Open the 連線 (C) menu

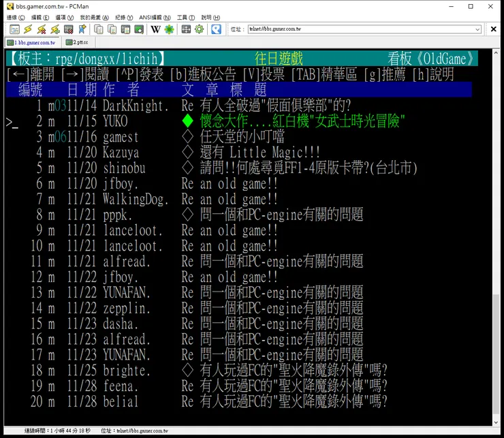click(x=16, y=17)
